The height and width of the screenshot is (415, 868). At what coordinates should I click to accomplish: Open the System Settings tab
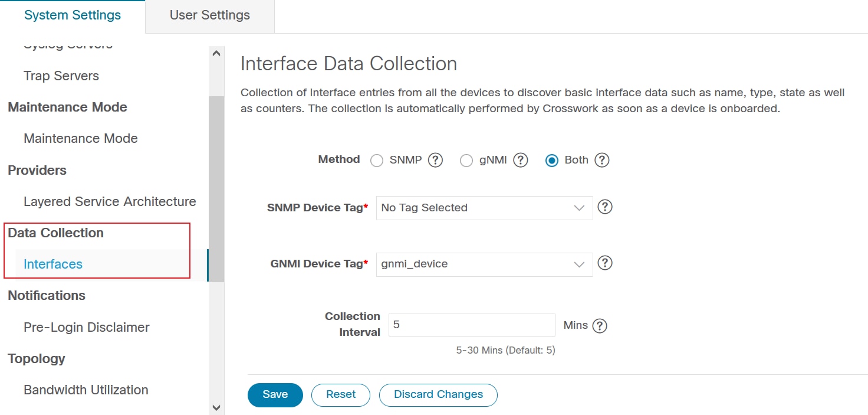click(73, 15)
